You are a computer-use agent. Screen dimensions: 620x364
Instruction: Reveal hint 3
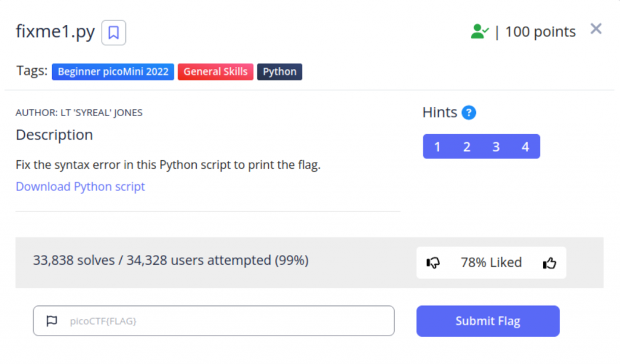[x=496, y=146]
